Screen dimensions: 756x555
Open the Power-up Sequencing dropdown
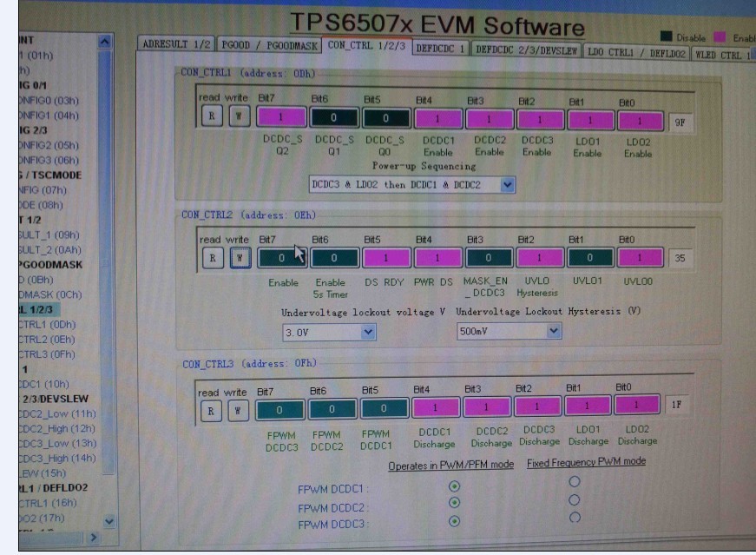pyautogui.click(x=412, y=184)
